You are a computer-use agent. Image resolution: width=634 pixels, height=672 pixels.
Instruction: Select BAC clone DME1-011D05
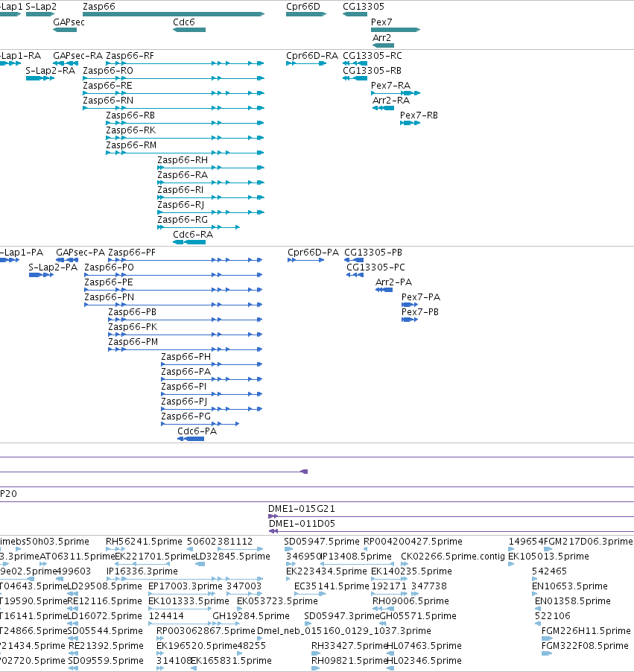tap(302, 524)
